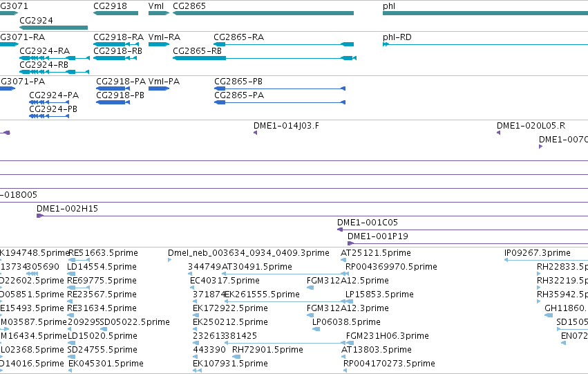Click EST LP15853.5prime
The image size is (588, 374).
click(x=349, y=301)
